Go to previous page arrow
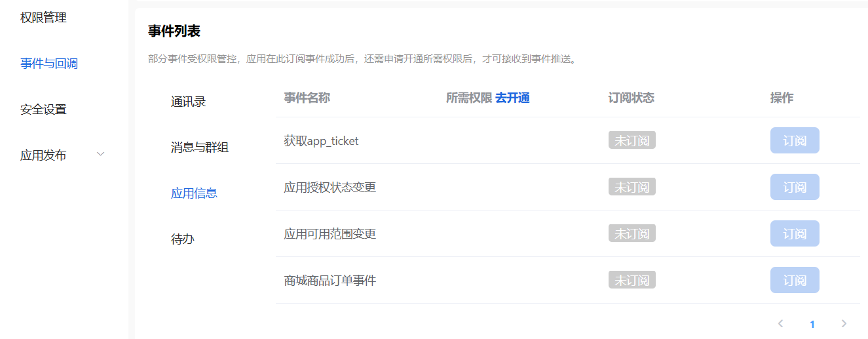Image resolution: width=868 pixels, height=339 pixels. pos(780,323)
